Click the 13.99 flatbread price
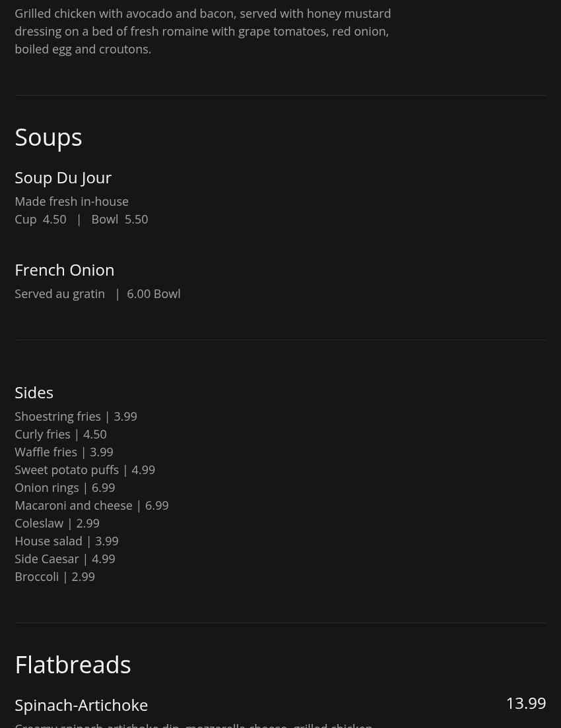This screenshot has width=561, height=728. pyautogui.click(x=525, y=703)
